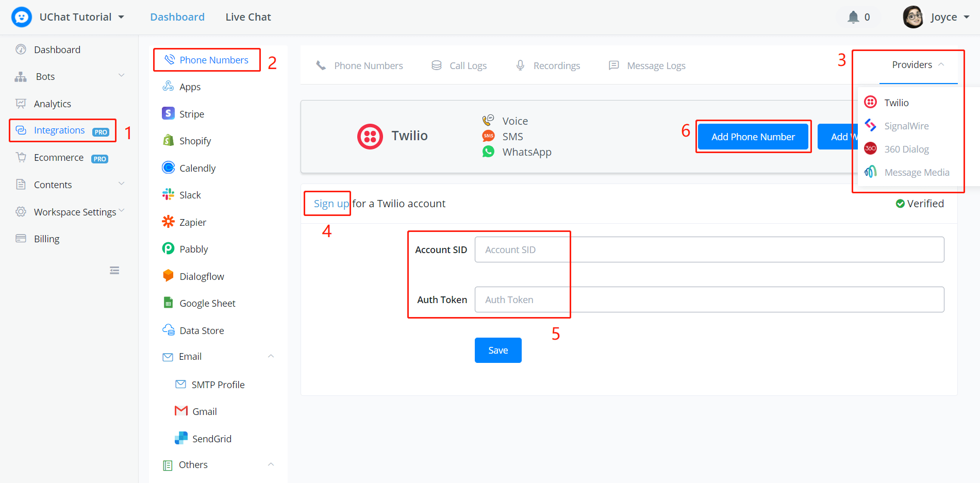Open the Joyce account dropdown arrow

pos(967,17)
